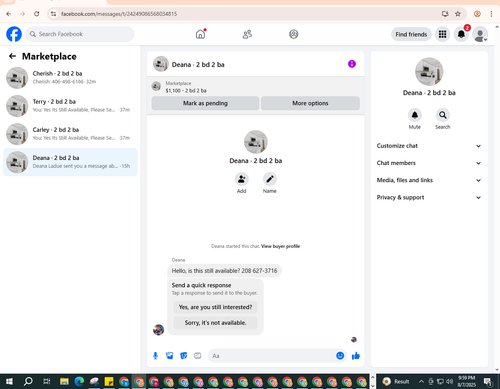Choose a GIF icon

click(198, 356)
